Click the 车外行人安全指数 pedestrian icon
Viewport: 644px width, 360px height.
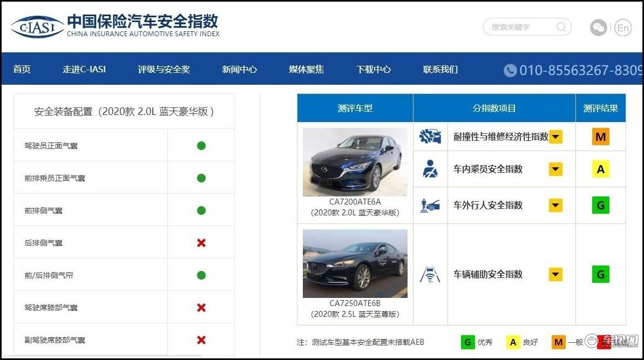pos(430,205)
